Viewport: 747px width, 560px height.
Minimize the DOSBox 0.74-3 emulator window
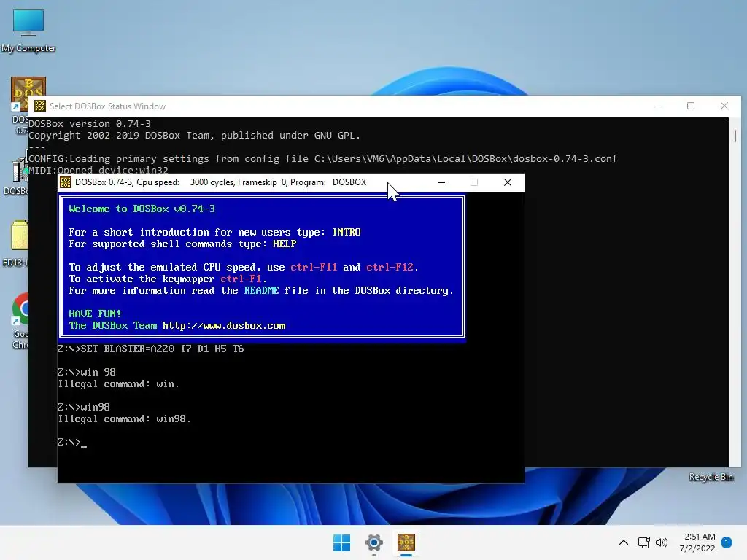click(441, 182)
